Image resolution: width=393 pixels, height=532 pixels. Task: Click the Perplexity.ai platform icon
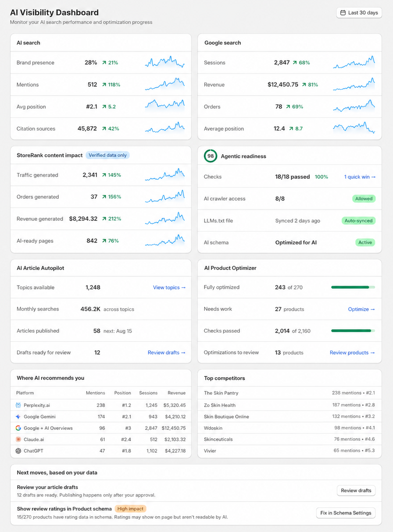point(18,405)
